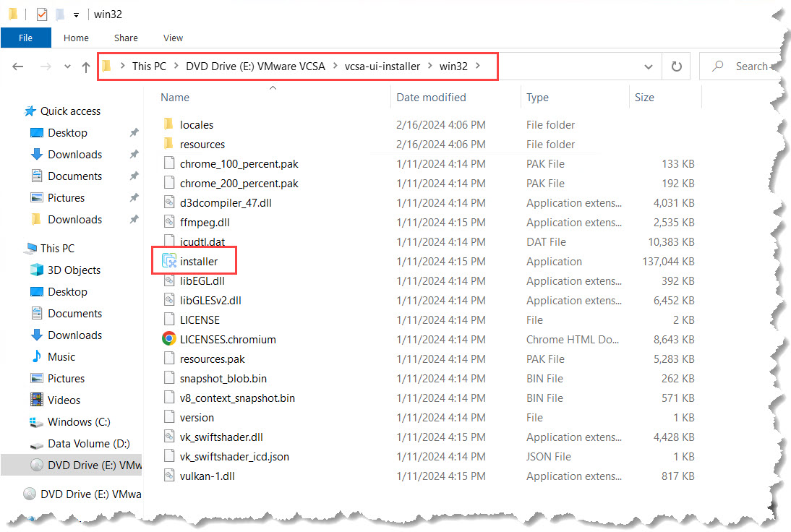This screenshot has width=791, height=532.
Task: Select d3dcompiler_47.dll file icon
Action: tap(169, 202)
